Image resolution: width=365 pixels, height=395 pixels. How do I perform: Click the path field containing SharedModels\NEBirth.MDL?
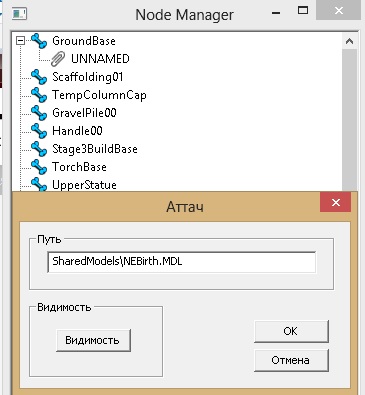click(x=182, y=262)
